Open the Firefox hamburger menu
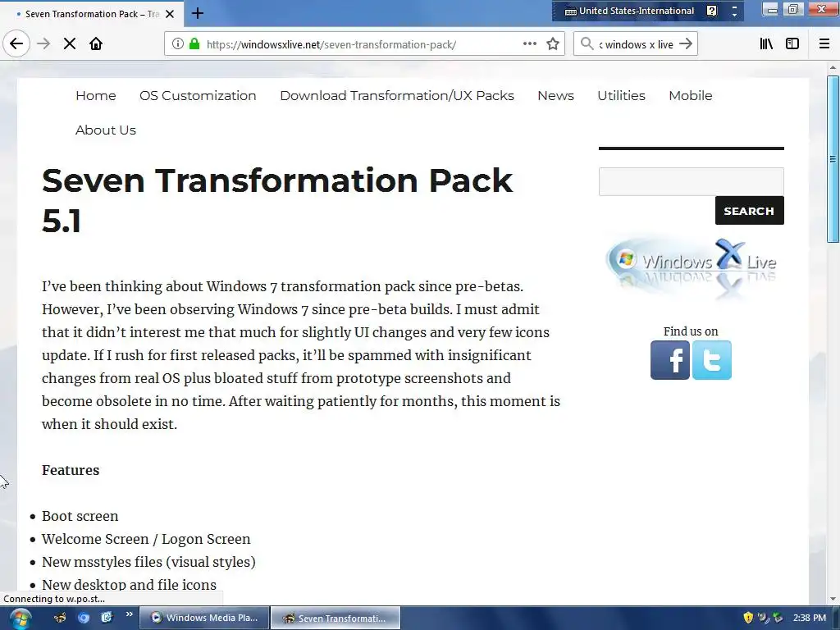 [824, 44]
